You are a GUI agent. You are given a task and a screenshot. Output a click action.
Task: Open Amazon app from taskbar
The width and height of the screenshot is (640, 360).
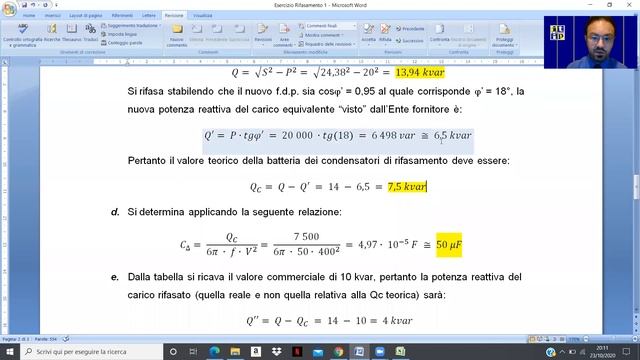point(256,351)
